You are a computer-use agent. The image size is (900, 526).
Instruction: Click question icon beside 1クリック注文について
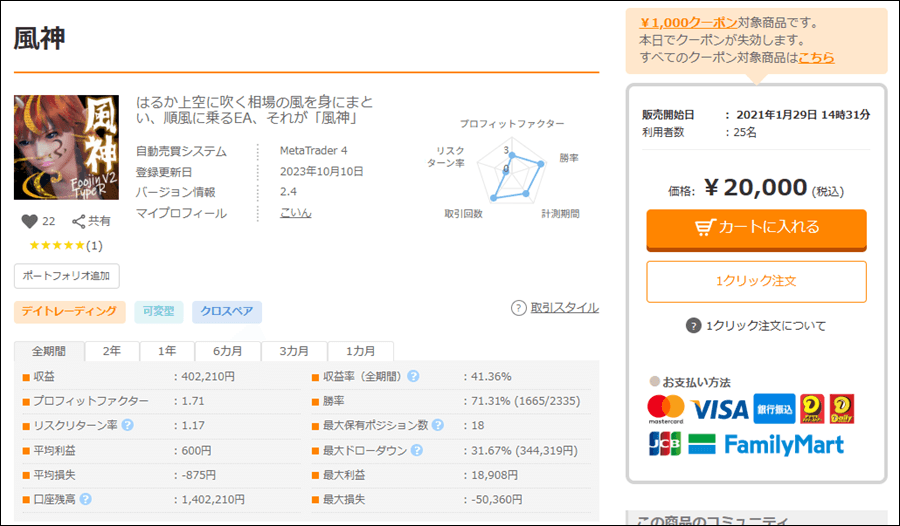tap(694, 325)
